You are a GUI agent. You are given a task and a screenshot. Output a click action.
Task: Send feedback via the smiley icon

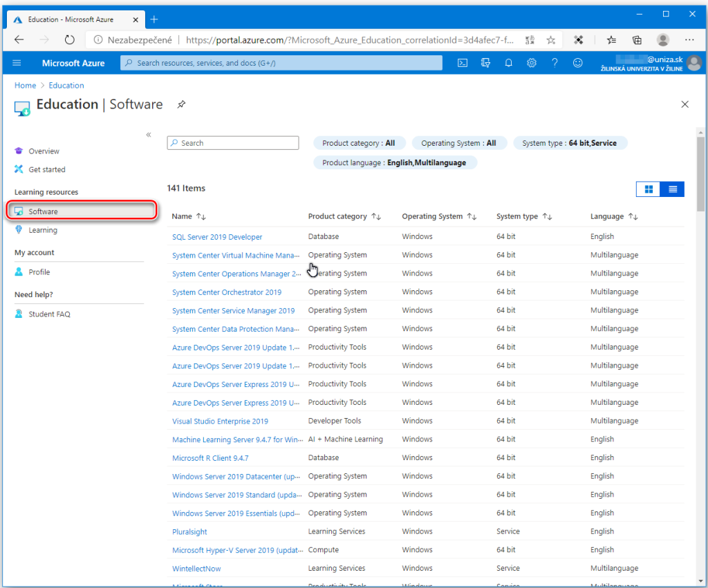[578, 63]
